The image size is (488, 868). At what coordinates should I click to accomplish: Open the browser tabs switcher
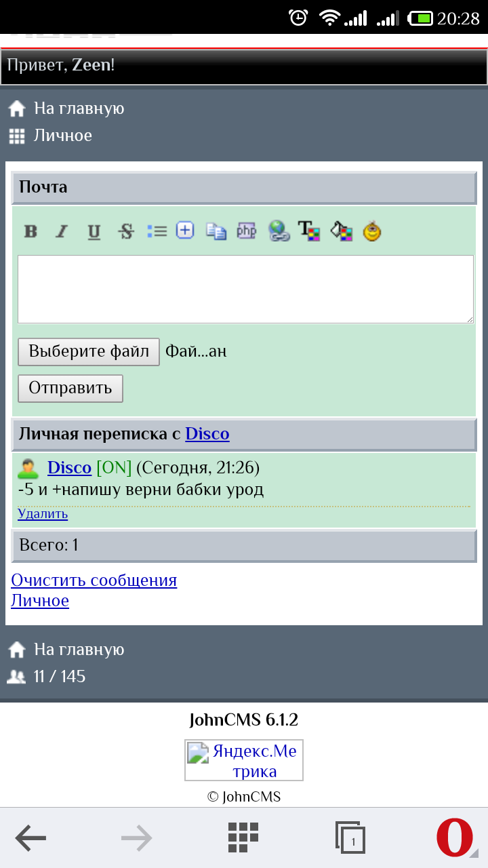350,838
